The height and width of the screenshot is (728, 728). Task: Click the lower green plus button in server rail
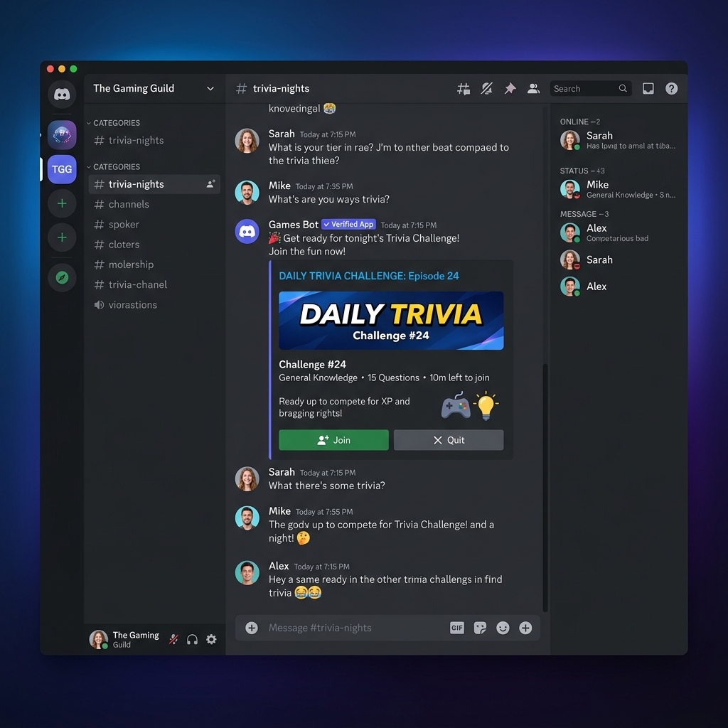(x=62, y=237)
